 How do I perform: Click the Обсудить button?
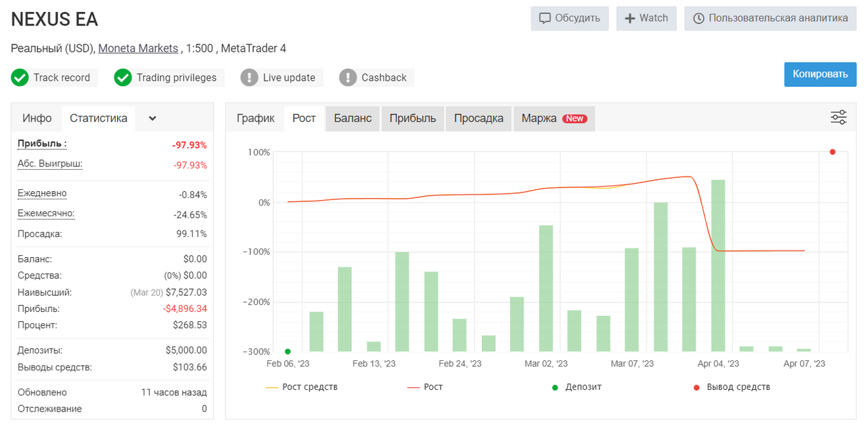coord(570,18)
